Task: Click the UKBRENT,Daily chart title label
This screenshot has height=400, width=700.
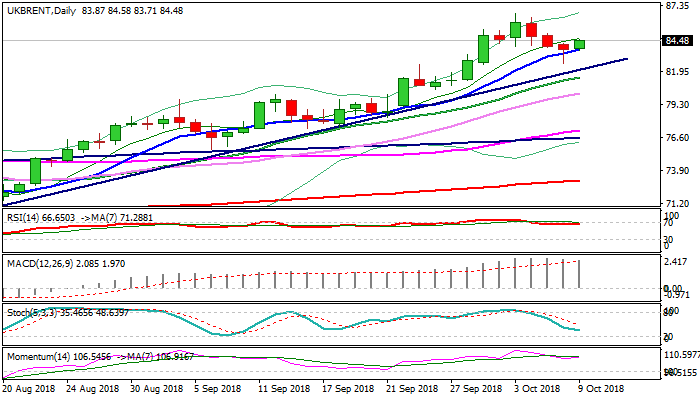Action: [40, 10]
